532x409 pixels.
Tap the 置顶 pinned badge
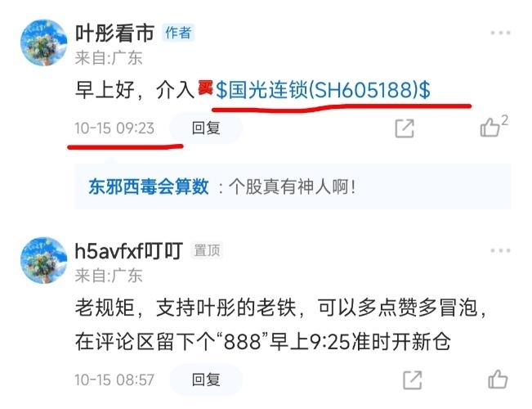click(207, 250)
